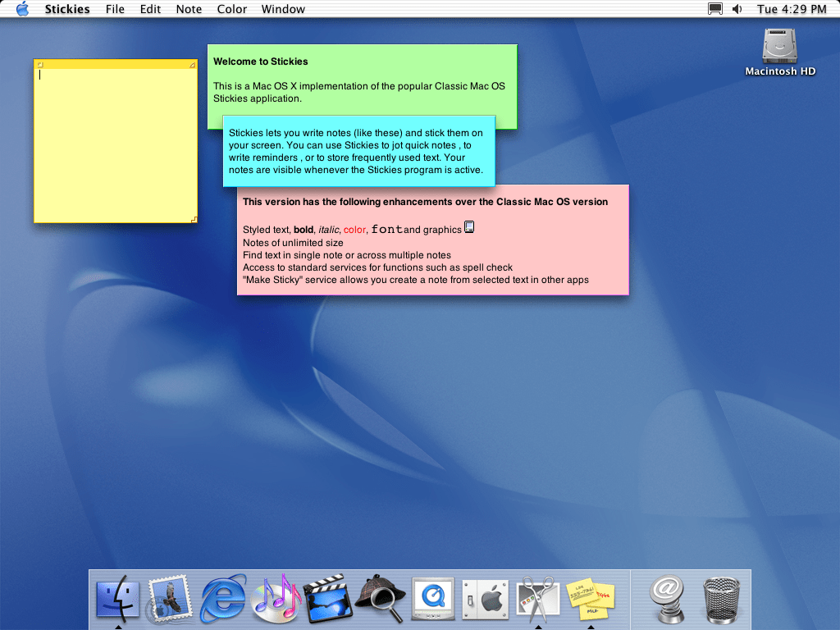Collapse yellow note using top-right triangle
This screenshot has width=840, height=630.
point(193,64)
